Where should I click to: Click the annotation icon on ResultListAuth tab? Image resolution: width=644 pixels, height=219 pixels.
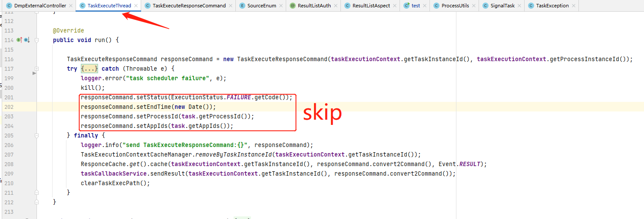(x=293, y=6)
